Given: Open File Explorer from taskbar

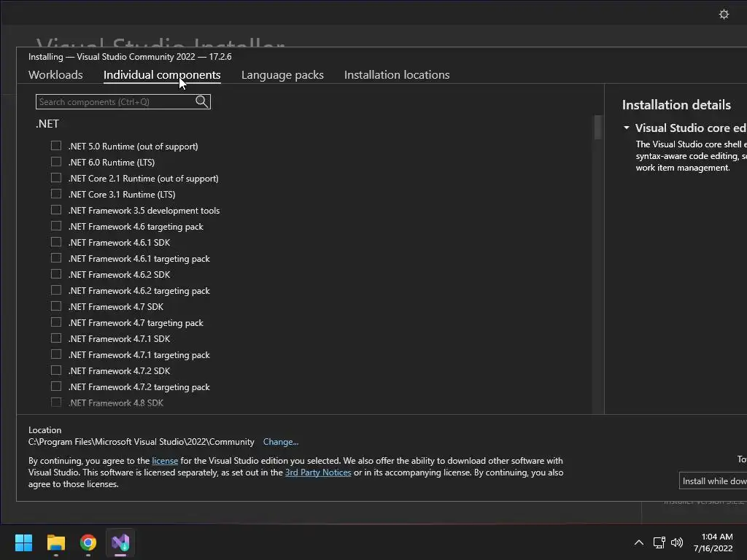Looking at the screenshot, I should click(55, 542).
